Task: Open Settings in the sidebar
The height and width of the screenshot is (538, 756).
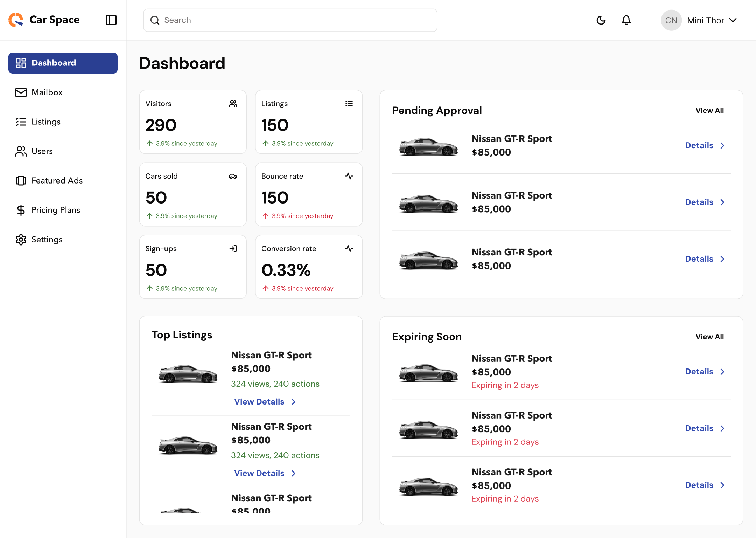Action: tap(63, 240)
